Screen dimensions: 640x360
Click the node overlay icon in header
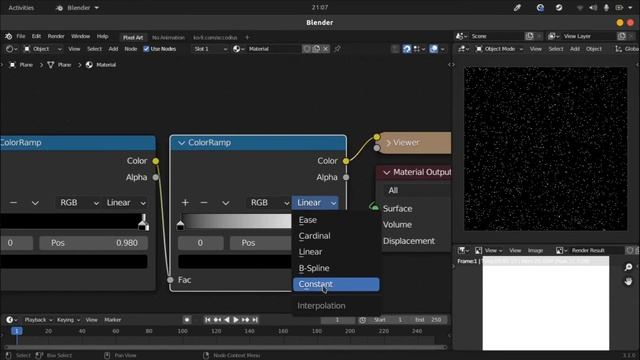pyautogui.click(x=433, y=49)
